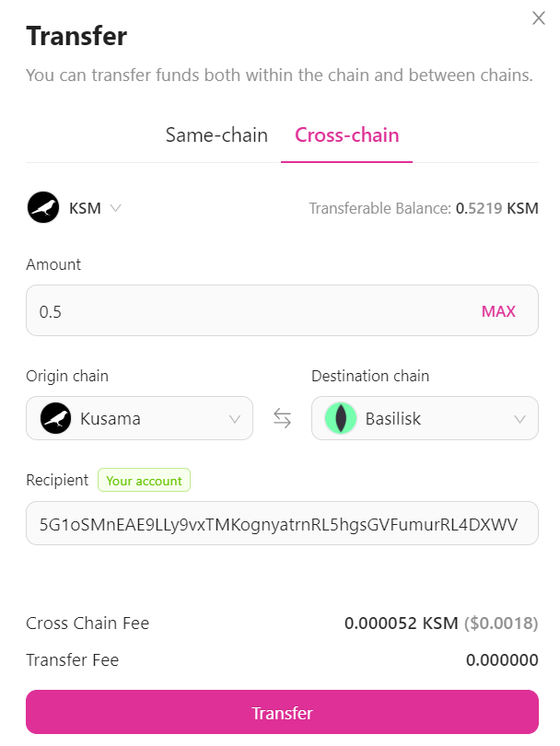Open the Origin chain Kusama dropdown arrow
This screenshot has width=560, height=746.
[x=235, y=419]
